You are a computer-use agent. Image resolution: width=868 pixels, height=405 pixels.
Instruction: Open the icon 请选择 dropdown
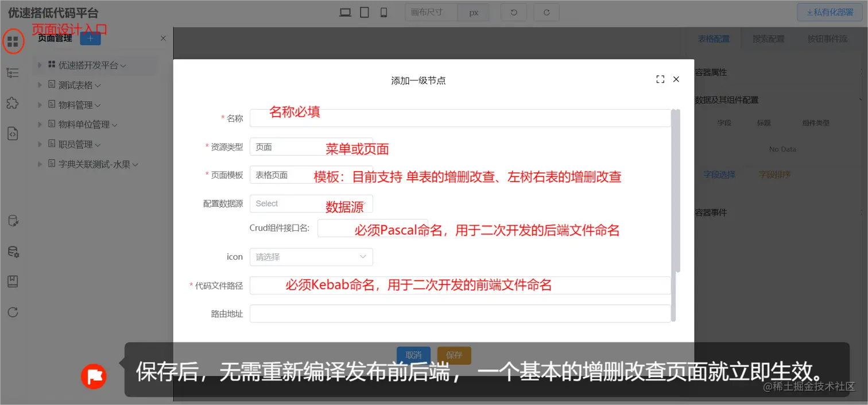311,257
